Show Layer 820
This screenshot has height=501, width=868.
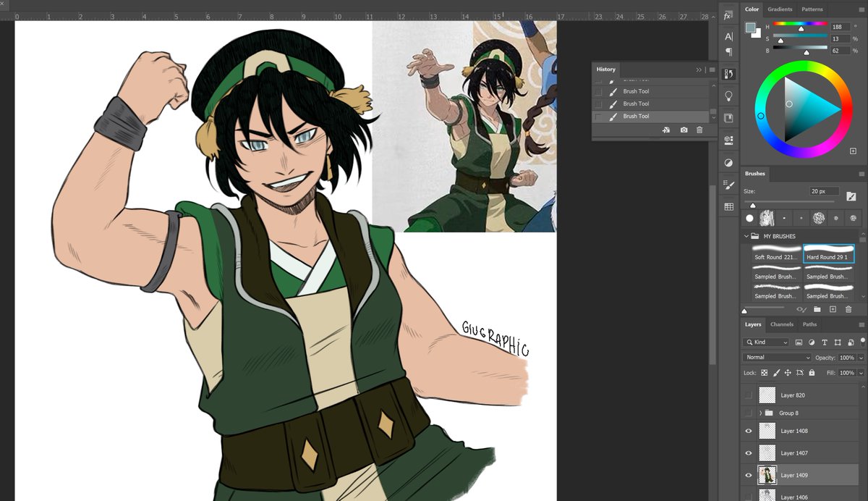point(749,395)
